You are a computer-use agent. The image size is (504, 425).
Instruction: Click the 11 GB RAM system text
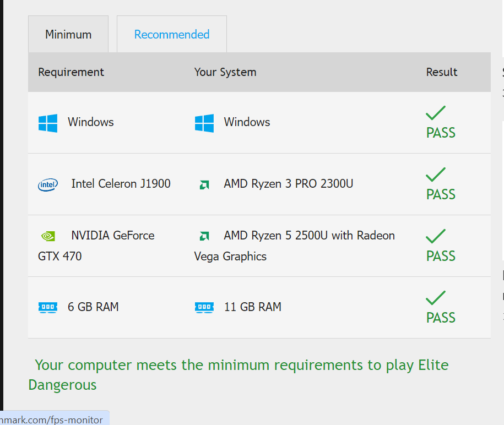click(253, 307)
